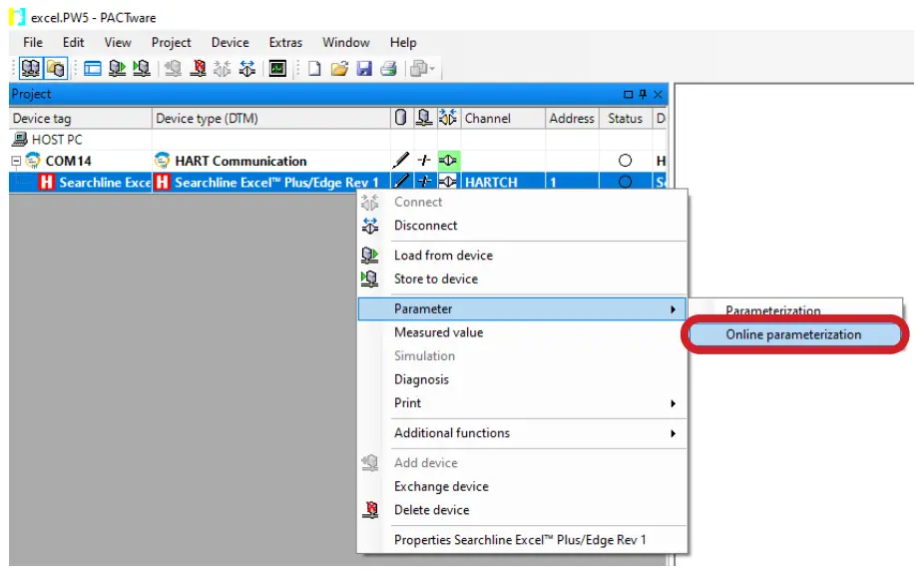Open the windows list toolbar dropdown
The width and height of the screenshot is (924, 572).
pos(422,69)
